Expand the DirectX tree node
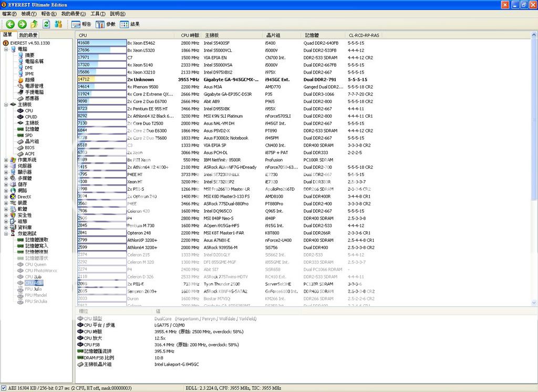Image resolution: width=538 pixels, height=392 pixels. click(x=6, y=197)
